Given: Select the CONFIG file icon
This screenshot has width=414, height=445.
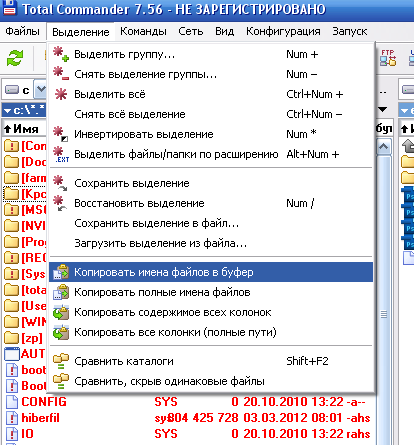Looking at the screenshot, I should tap(12, 402).
